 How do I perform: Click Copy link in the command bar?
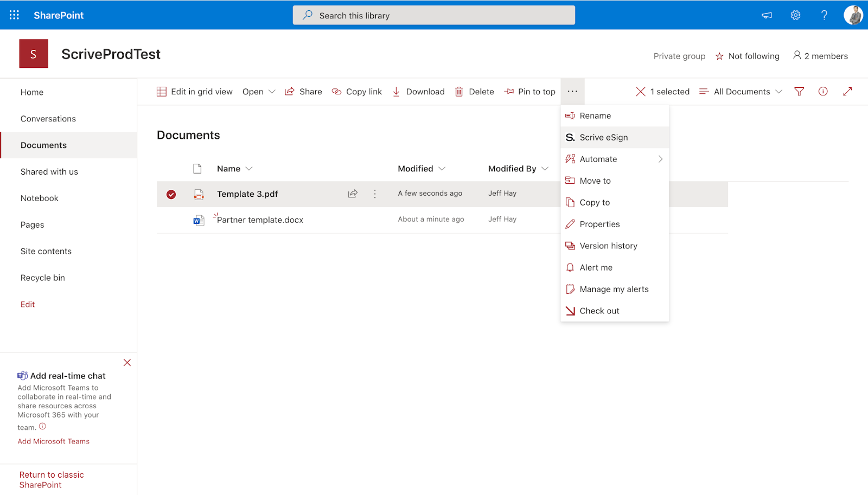[357, 92]
